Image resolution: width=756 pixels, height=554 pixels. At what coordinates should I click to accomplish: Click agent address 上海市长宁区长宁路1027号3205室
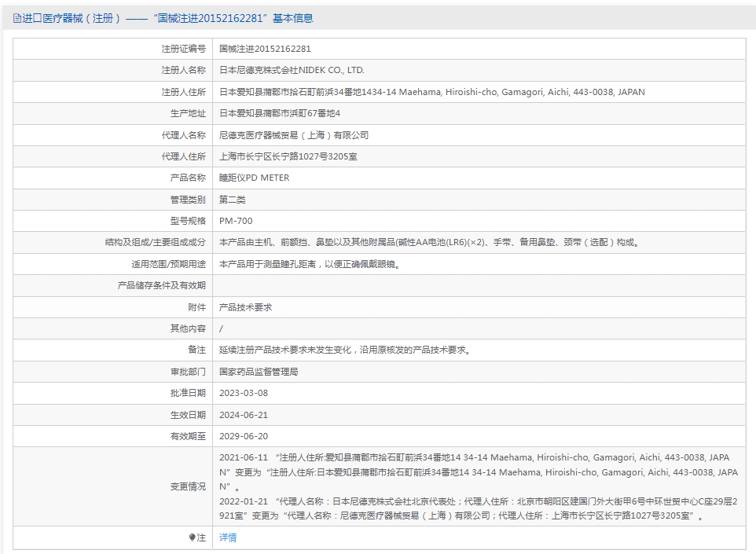point(288,156)
